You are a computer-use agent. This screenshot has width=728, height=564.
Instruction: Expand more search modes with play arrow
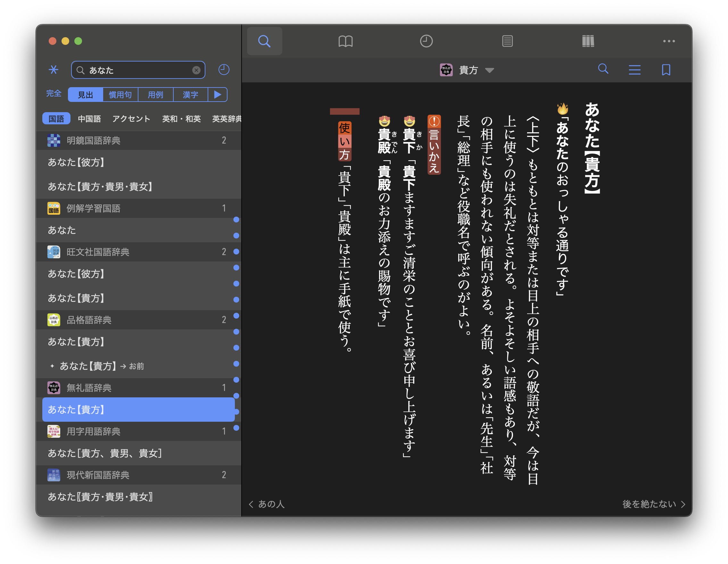pyautogui.click(x=218, y=95)
